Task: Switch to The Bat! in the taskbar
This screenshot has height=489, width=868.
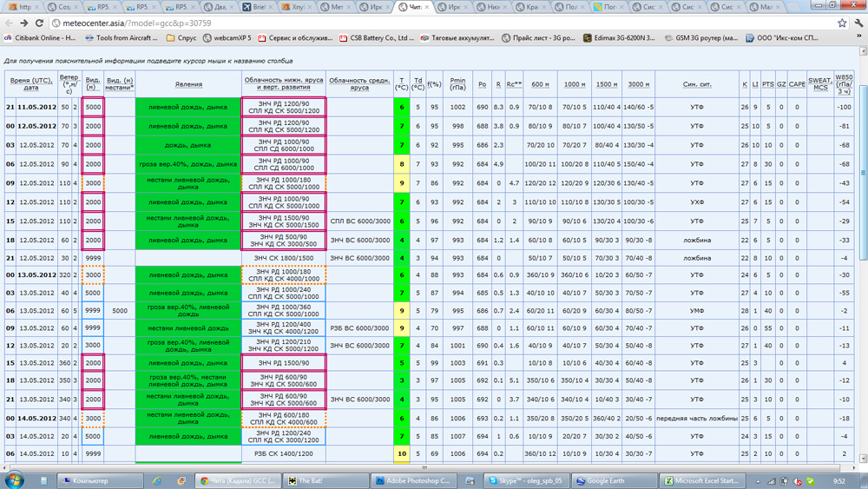Action: (x=325, y=480)
